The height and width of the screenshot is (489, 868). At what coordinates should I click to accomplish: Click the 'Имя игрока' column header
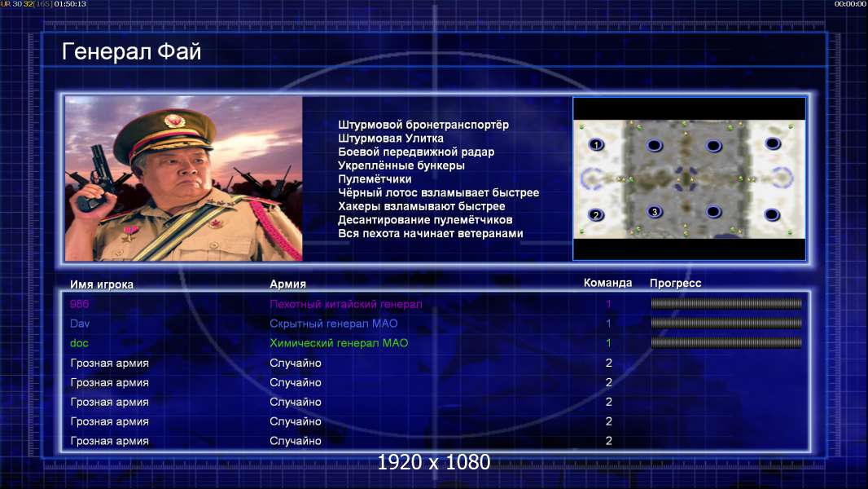102,284
